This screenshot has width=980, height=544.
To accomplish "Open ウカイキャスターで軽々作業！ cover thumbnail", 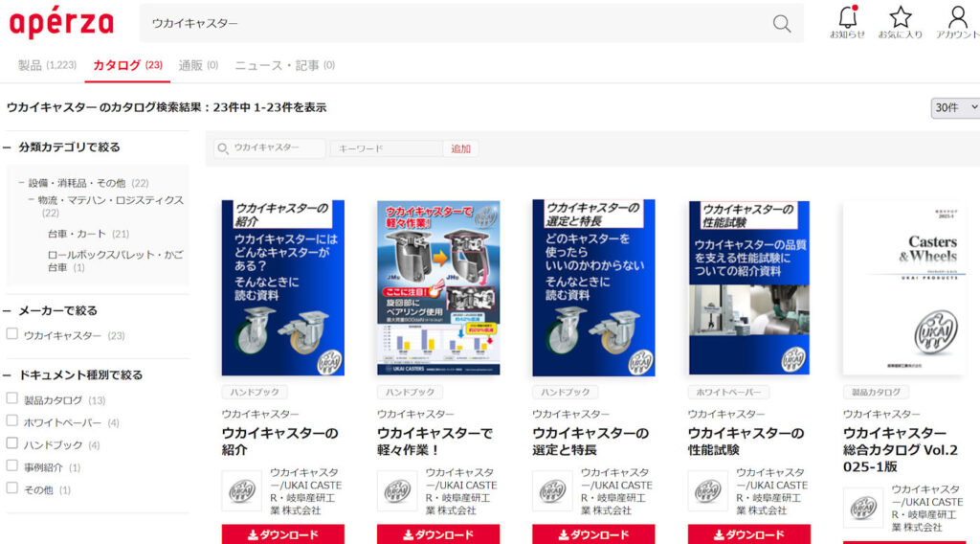I will point(438,287).
